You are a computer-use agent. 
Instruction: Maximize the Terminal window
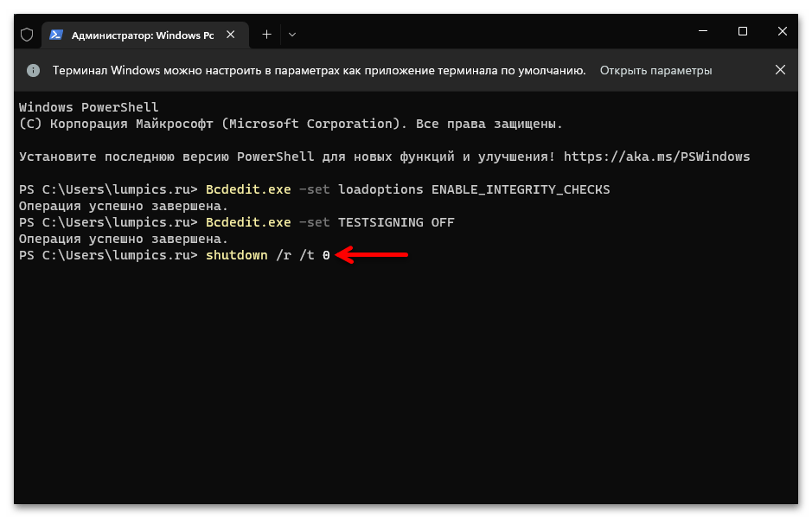tap(742, 32)
